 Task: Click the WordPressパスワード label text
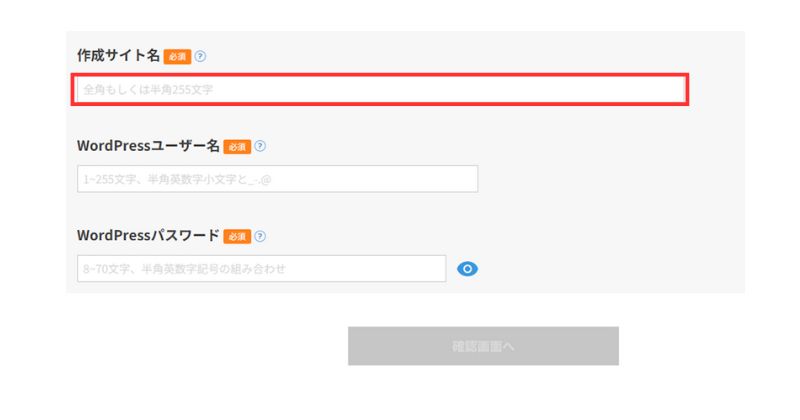(148, 236)
